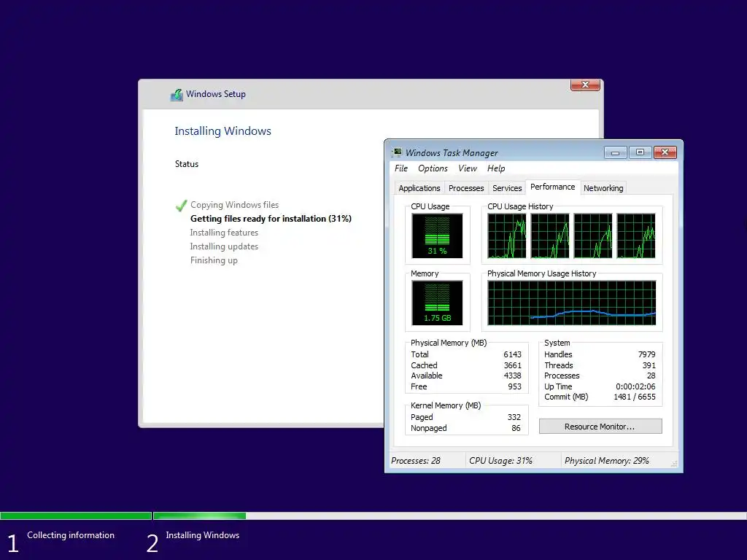Viewport: 747px width, 560px height.
Task: Click the 'Installing Windows' heading in the Setup window
Action: (x=222, y=131)
